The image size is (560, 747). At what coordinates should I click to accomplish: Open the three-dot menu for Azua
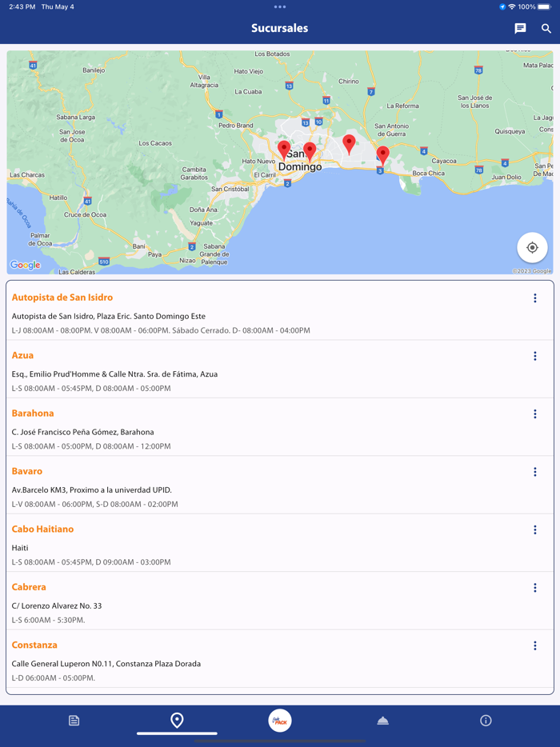pyautogui.click(x=534, y=356)
